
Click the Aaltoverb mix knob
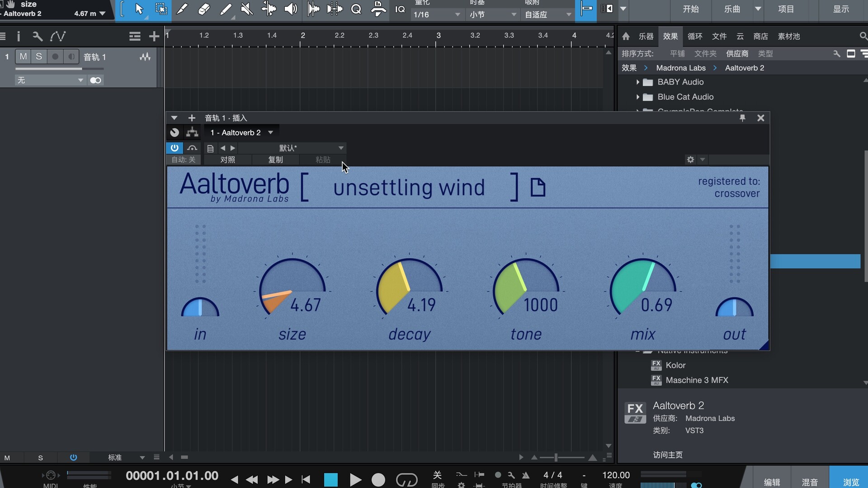tap(642, 287)
